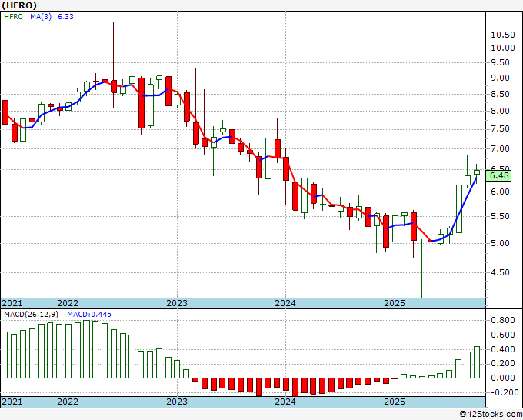This screenshot has width=523, height=420.
Task: Click the 2021 label on price chart axis
Action: [x=12, y=303]
